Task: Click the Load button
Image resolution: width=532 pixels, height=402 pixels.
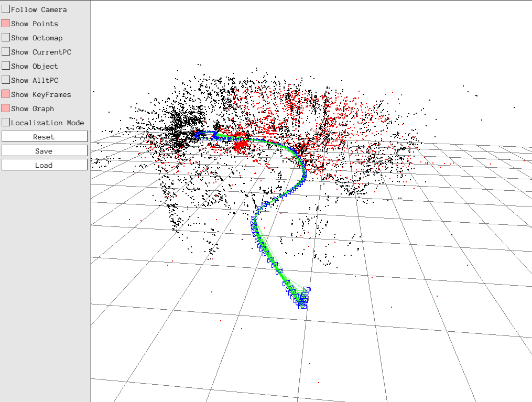Action: tap(45, 165)
